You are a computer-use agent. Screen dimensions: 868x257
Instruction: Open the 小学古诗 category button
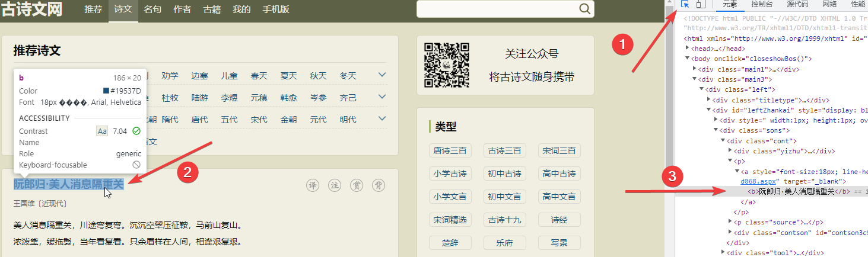coord(450,174)
